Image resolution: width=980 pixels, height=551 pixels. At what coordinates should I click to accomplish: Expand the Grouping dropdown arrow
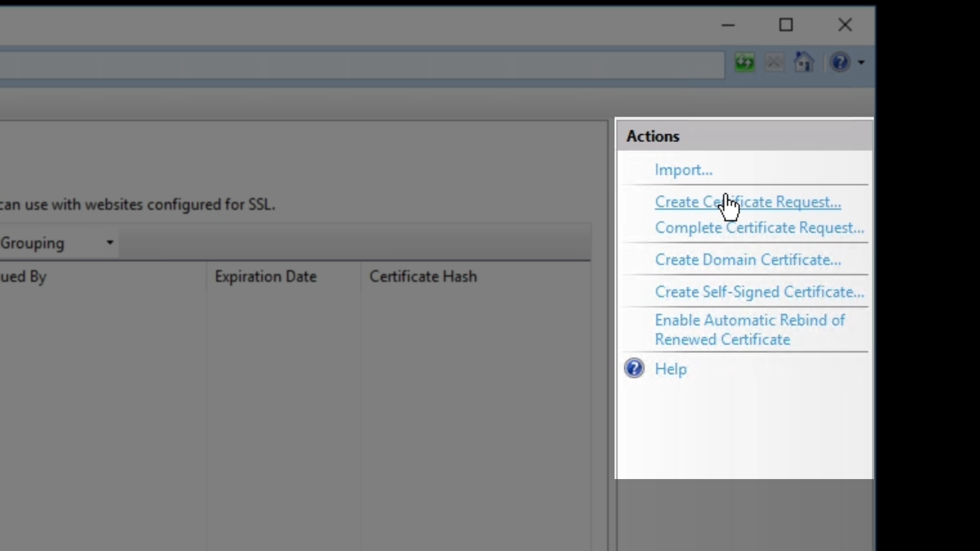[110, 243]
